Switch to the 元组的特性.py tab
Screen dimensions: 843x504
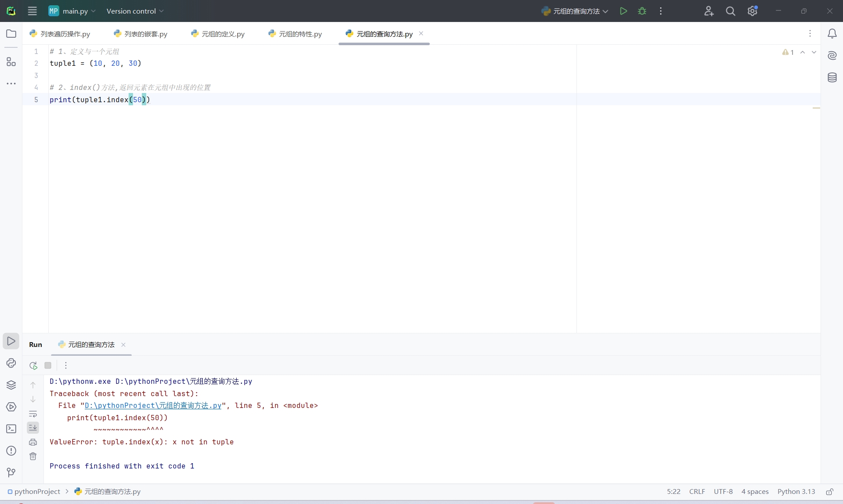(x=300, y=34)
